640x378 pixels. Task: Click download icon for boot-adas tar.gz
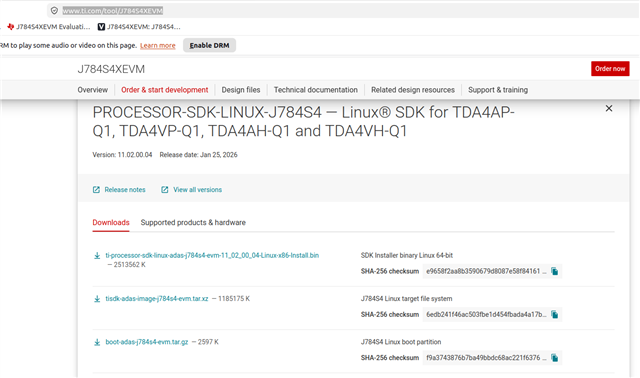tap(97, 342)
